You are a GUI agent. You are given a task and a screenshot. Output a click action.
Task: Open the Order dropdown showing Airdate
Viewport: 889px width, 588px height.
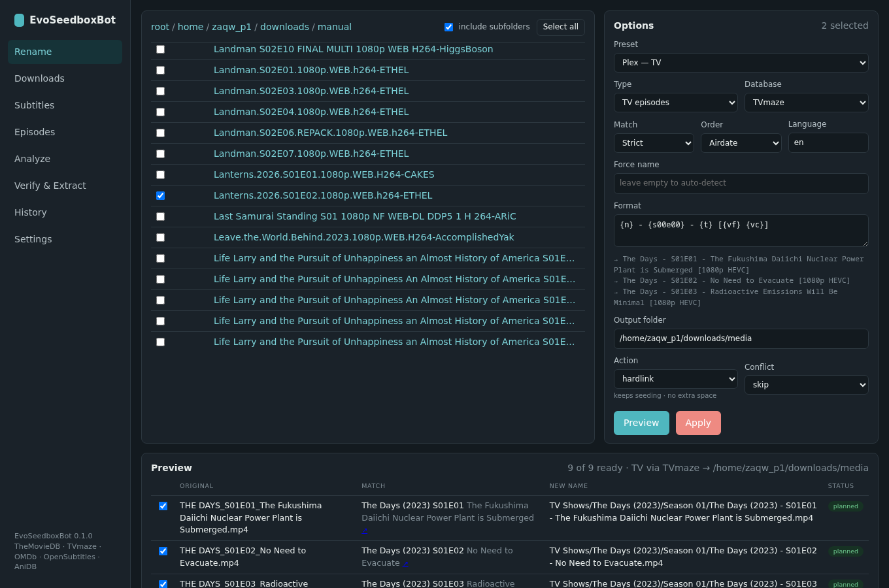coord(741,143)
